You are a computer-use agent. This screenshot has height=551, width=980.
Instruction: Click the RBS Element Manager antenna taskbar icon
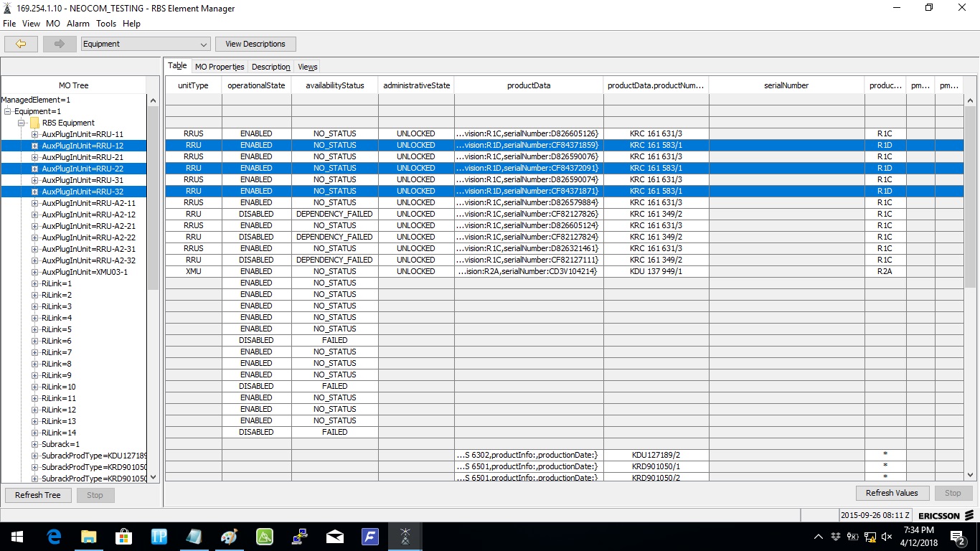405,537
